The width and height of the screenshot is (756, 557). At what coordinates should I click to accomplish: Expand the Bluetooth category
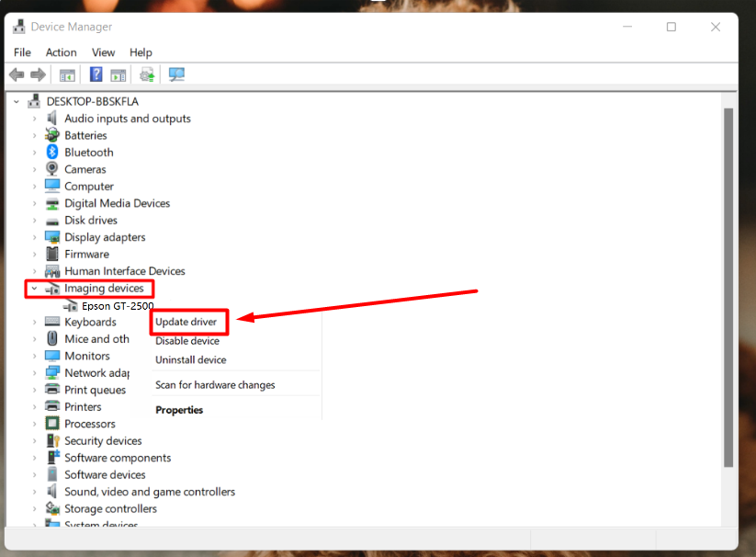34,153
